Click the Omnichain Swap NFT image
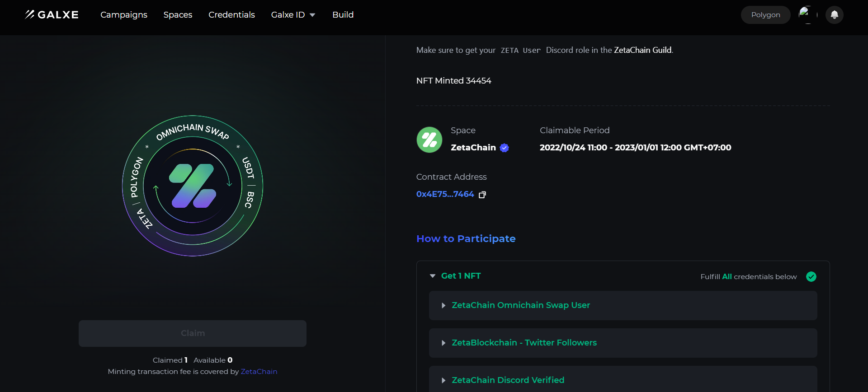This screenshot has height=392, width=868. coord(193,186)
